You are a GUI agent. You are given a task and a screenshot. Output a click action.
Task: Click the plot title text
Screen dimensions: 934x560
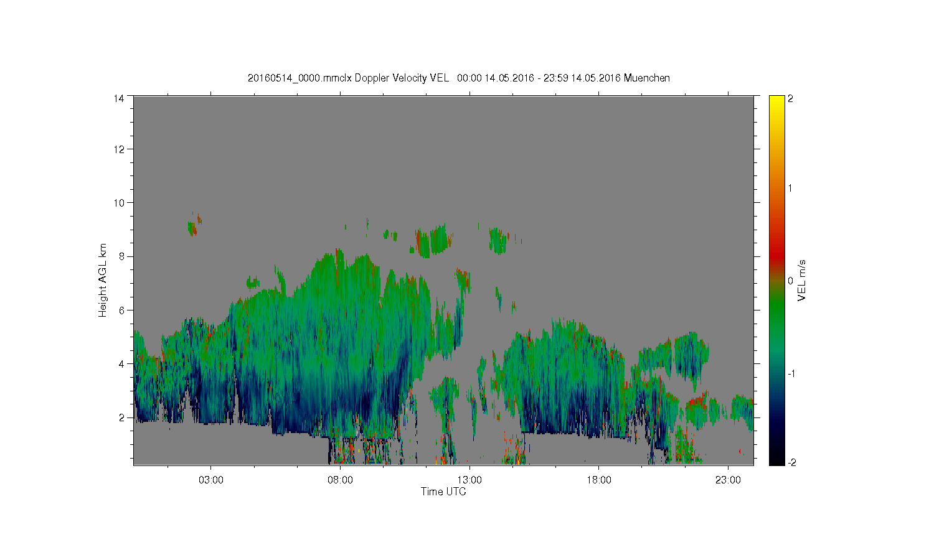[459, 78]
